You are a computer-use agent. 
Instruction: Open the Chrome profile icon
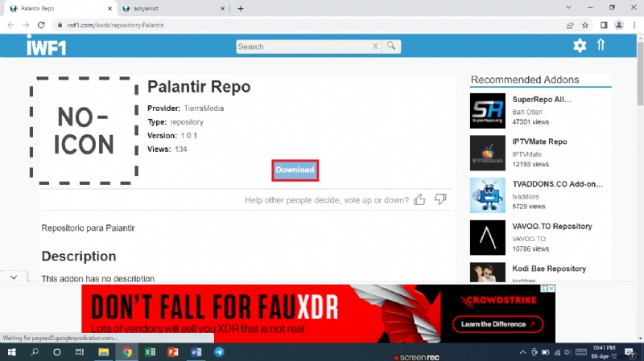coord(618,25)
